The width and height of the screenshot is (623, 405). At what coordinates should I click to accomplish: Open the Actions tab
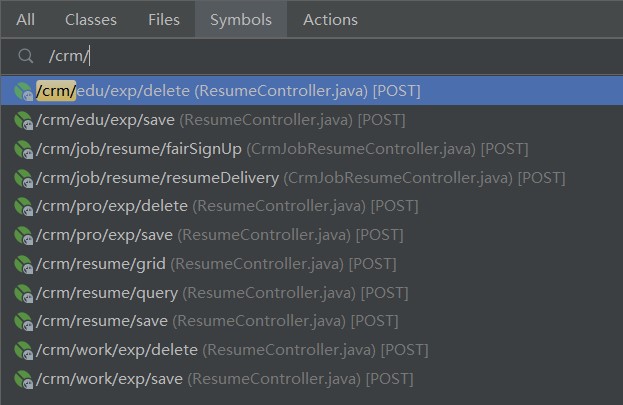coord(330,19)
